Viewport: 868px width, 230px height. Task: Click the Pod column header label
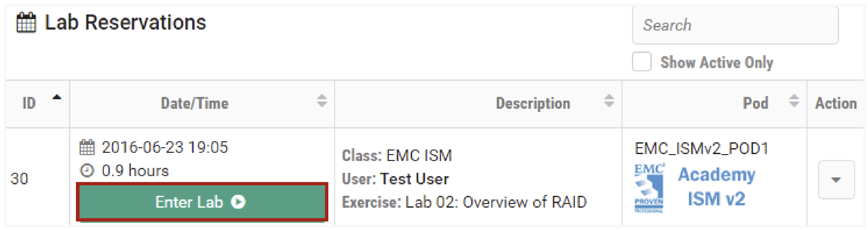(x=756, y=103)
